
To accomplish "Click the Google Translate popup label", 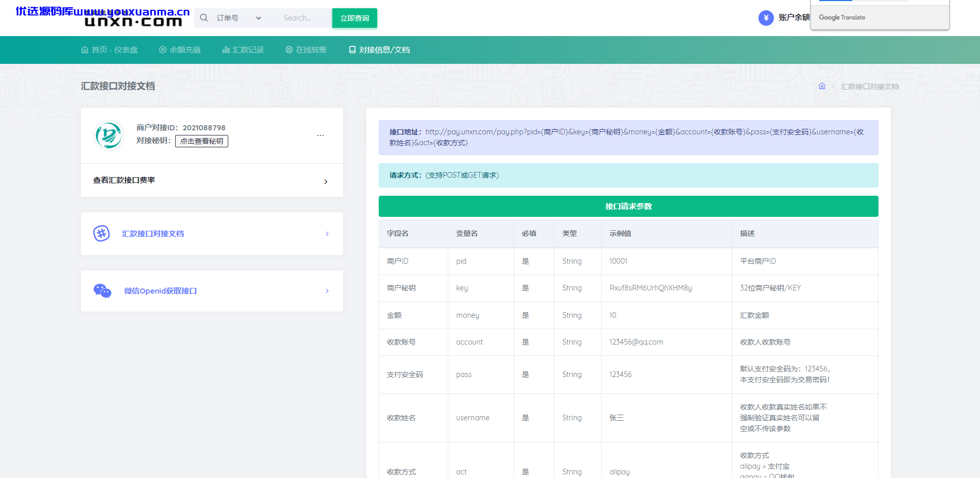I will (x=842, y=18).
